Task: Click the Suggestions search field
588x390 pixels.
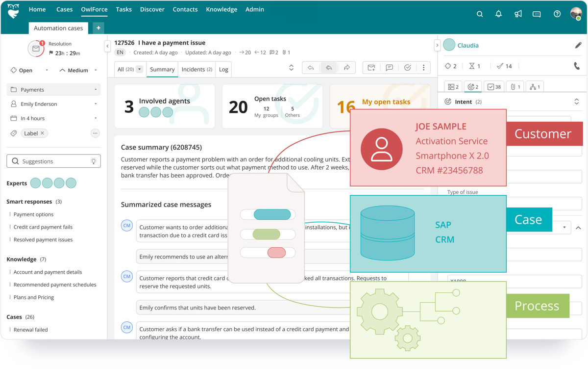Action: 53,161
